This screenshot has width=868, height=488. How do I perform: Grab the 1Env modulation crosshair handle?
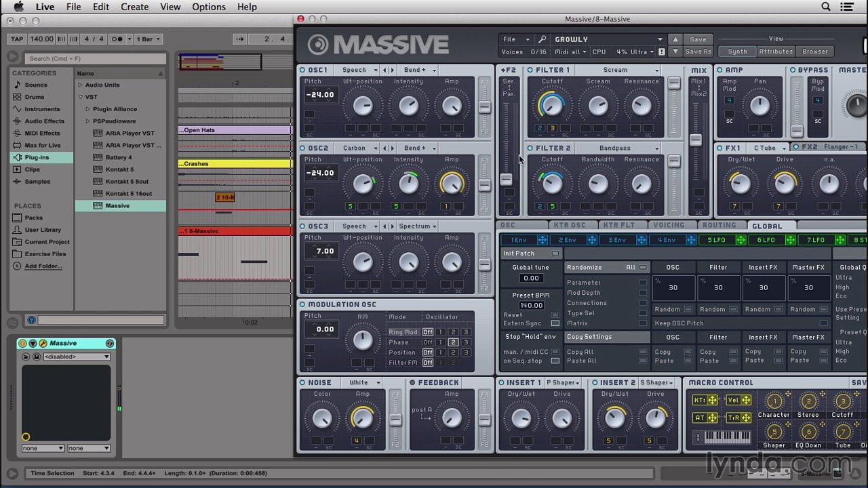(x=542, y=240)
